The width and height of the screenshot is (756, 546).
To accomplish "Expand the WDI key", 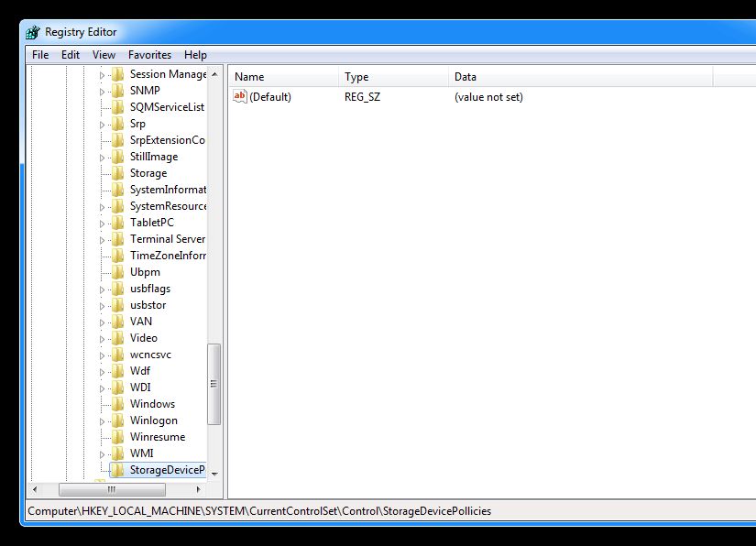I will tap(102, 388).
